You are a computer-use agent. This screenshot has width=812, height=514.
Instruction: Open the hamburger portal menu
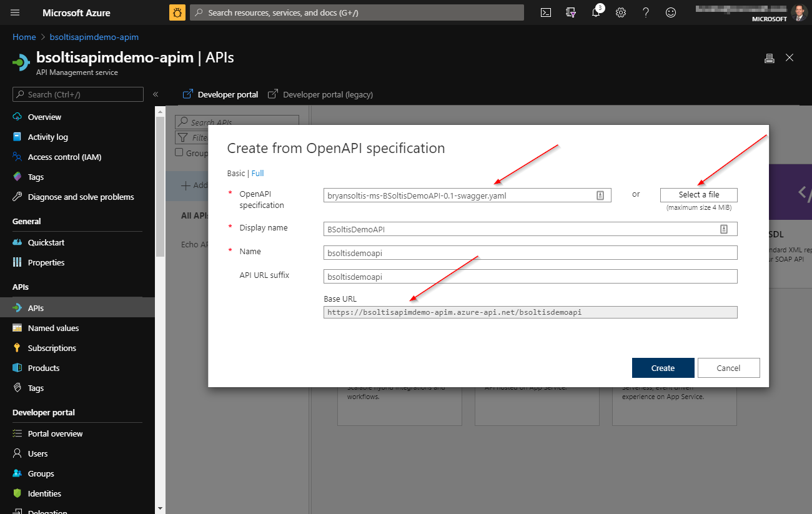[x=16, y=12]
